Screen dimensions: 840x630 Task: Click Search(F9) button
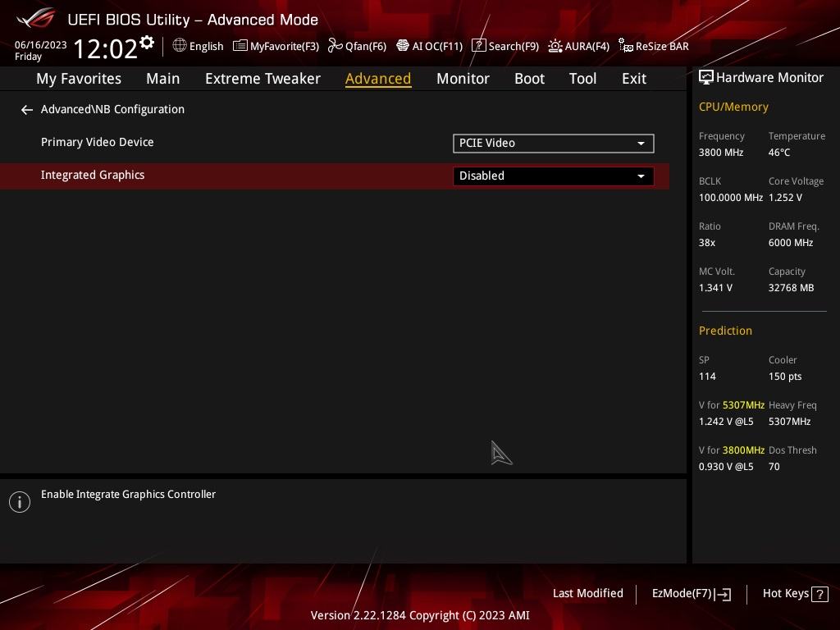coord(505,46)
